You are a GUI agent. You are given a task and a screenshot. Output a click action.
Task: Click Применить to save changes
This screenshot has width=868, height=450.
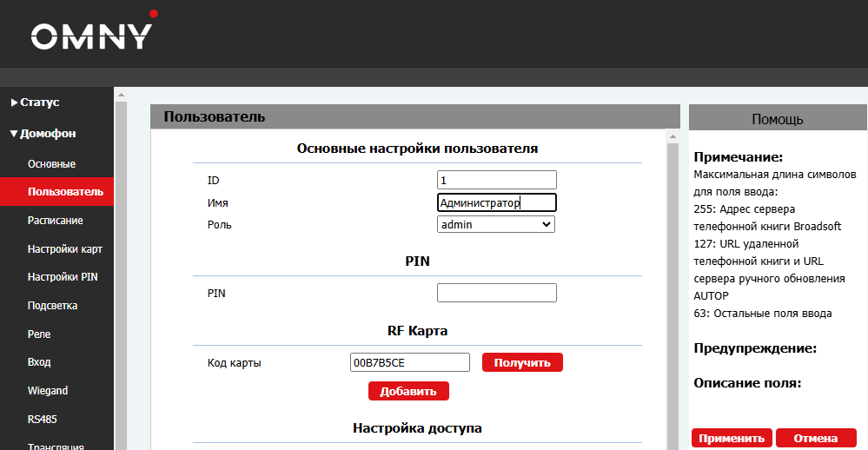coord(732,439)
